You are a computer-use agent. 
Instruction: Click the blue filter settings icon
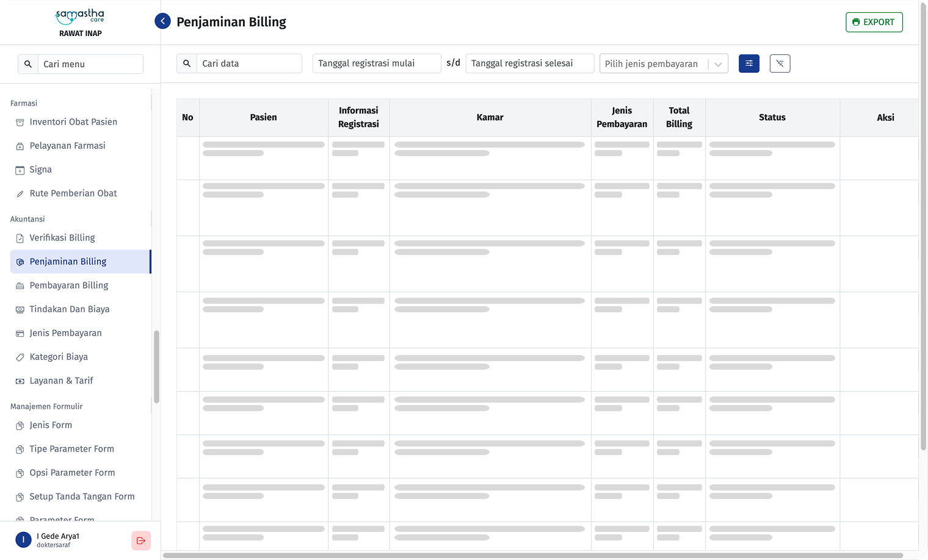pyautogui.click(x=749, y=63)
